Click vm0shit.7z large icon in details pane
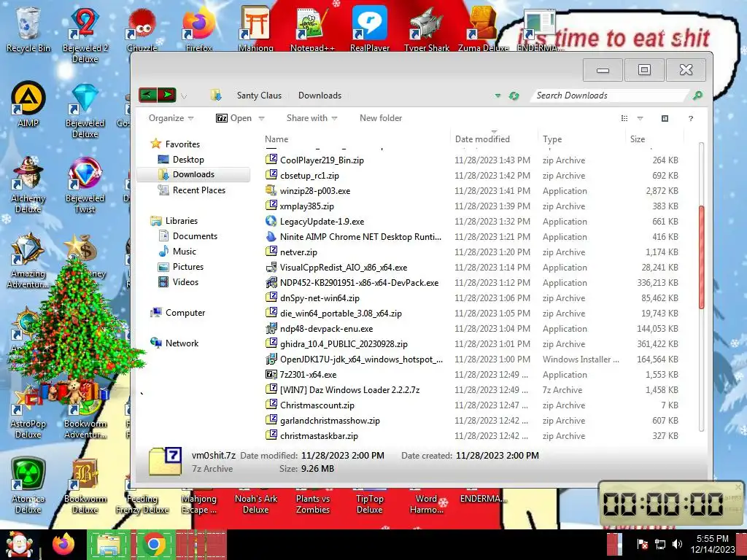The width and height of the screenshot is (747, 560). tap(165, 461)
